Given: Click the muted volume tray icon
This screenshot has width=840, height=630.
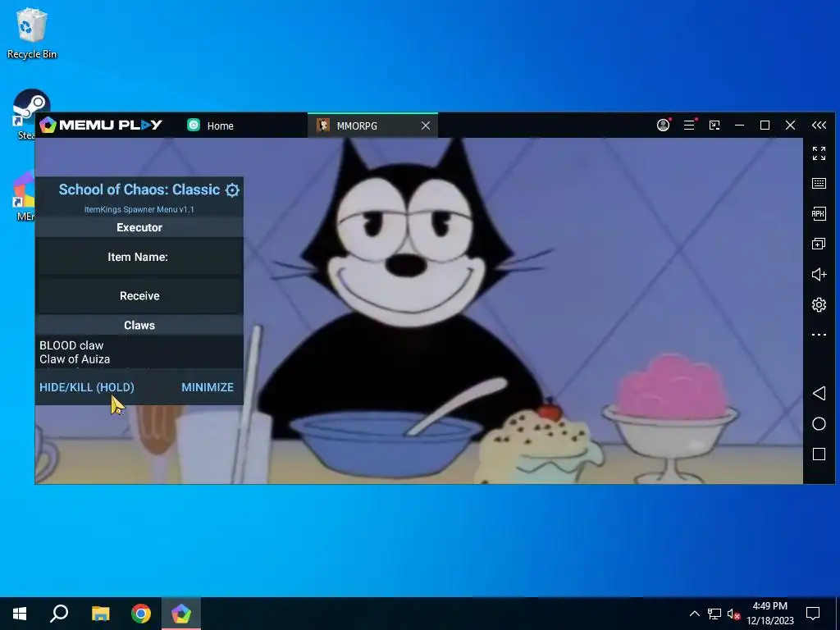Looking at the screenshot, I should (x=733, y=614).
